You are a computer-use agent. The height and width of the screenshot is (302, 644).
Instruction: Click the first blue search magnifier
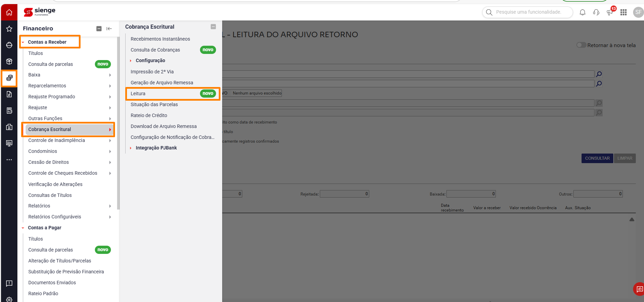[599, 74]
